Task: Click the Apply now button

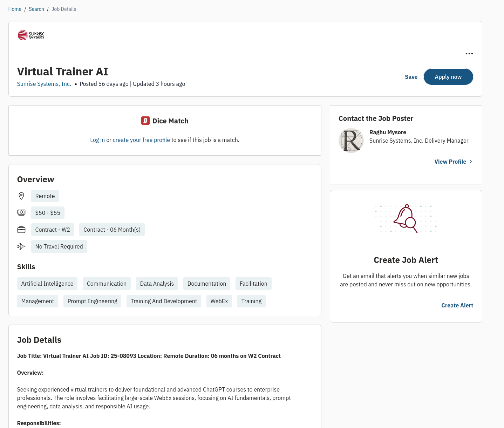Action: (x=448, y=77)
